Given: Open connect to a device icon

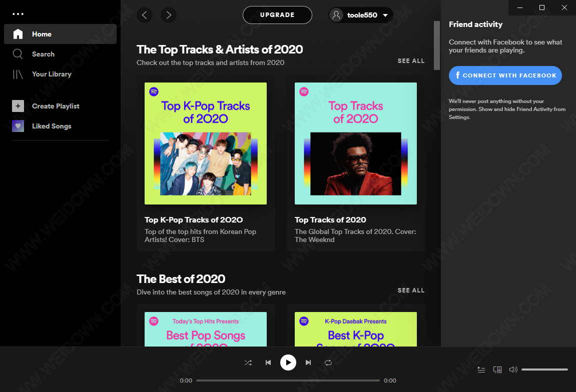Looking at the screenshot, I should (x=497, y=369).
